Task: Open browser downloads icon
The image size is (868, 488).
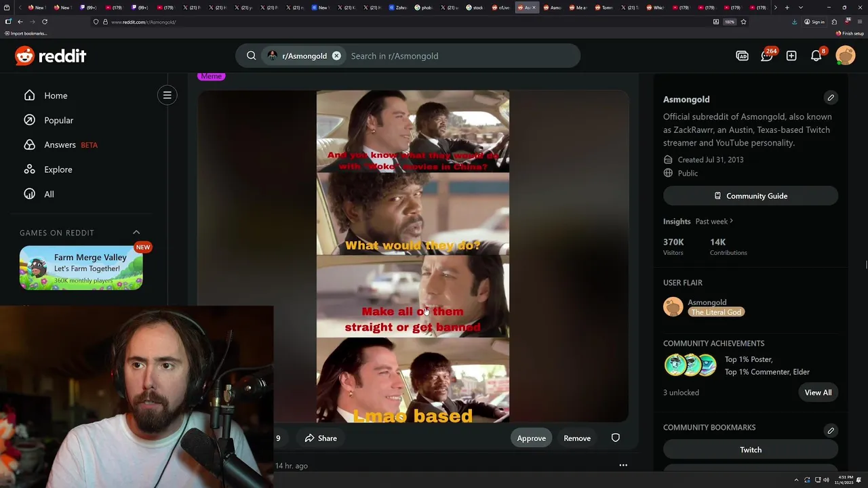Action: tap(794, 22)
